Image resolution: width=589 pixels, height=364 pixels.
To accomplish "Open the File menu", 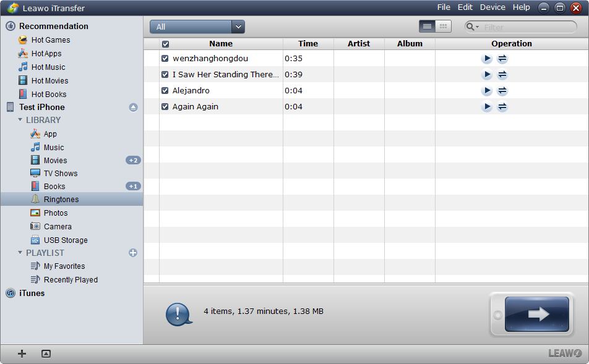I will point(444,7).
